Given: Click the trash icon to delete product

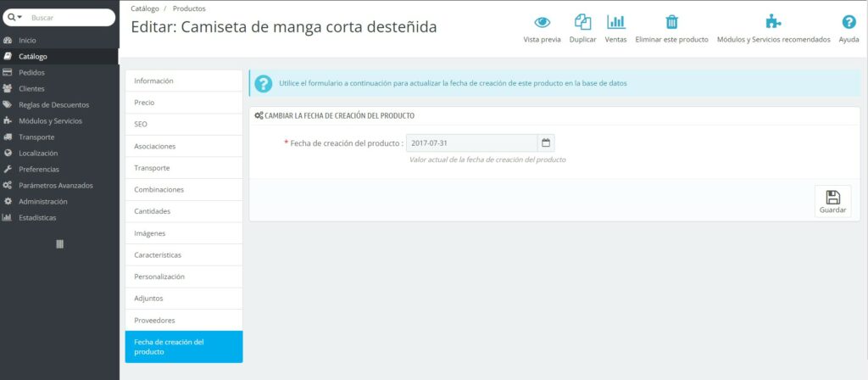Looking at the screenshot, I should (671, 23).
